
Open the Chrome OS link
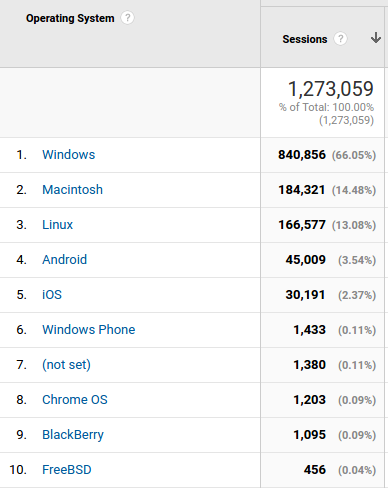(x=75, y=400)
